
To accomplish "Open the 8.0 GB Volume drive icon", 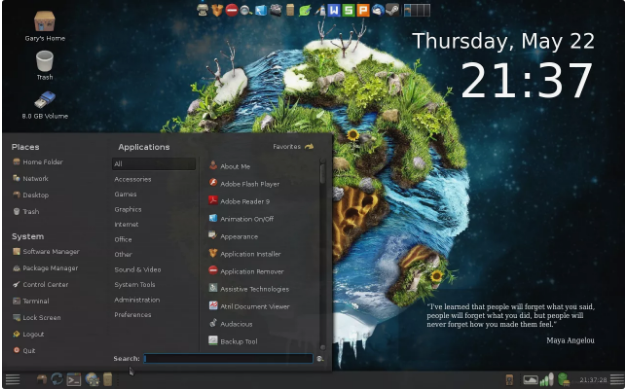I will pos(44,106).
